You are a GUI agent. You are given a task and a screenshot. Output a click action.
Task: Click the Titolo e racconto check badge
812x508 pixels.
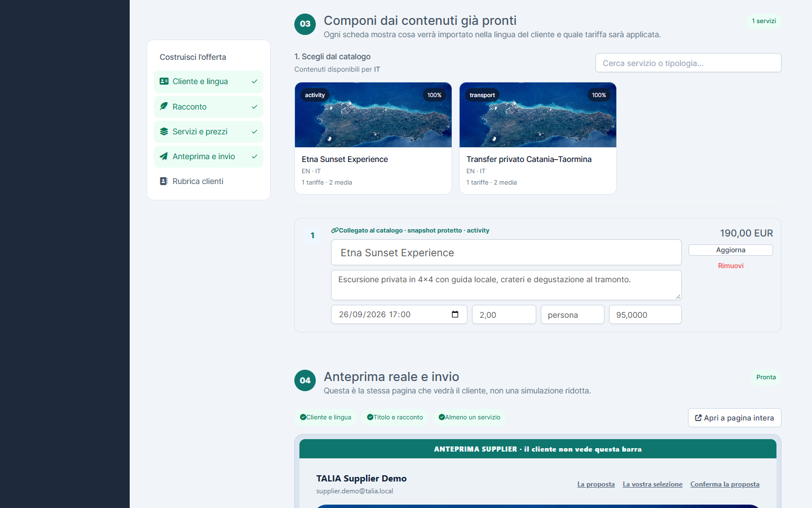pyautogui.click(x=395, y=417)
